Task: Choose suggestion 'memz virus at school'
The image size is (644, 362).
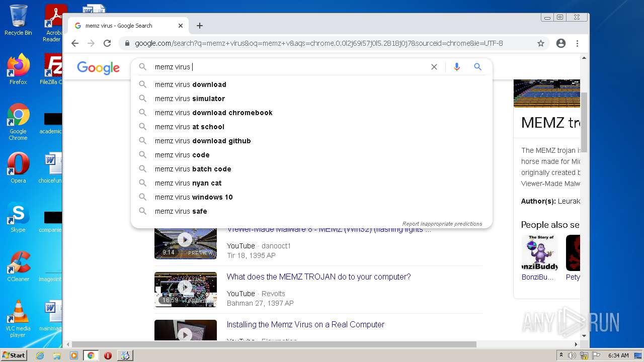Action: (311, 127)
